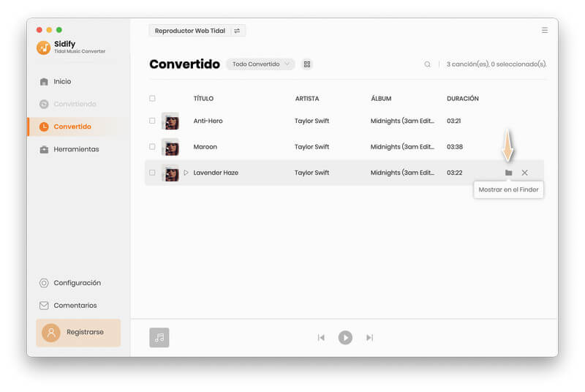Screen dimensions: 585x392
Task: Skip to previous track
Action: coord(321,338)
